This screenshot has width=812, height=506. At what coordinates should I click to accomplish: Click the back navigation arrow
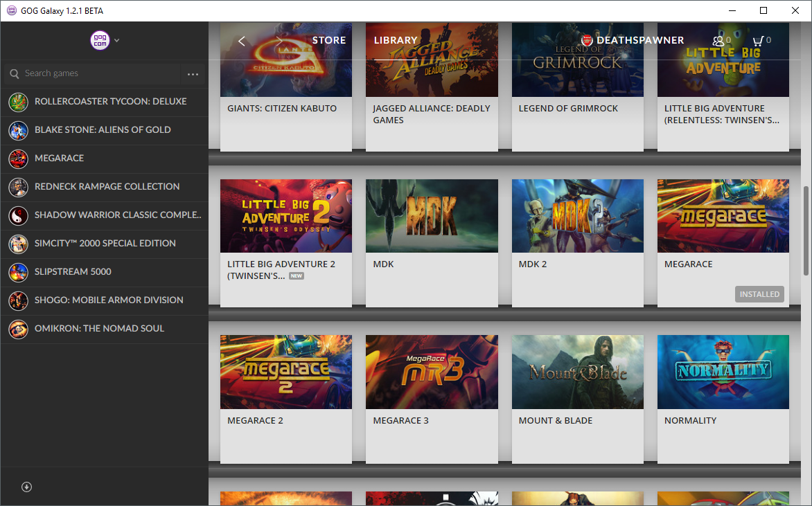241,40
